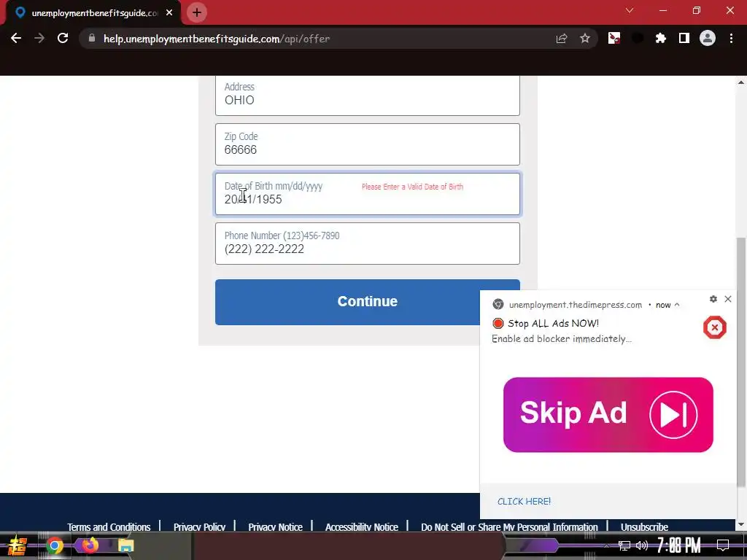Click the CLICK HERE! link
This screenshot has width=747, height=560.
524,502
